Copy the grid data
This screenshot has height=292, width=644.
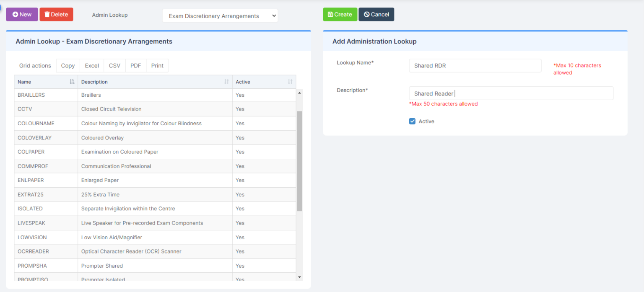68,65
